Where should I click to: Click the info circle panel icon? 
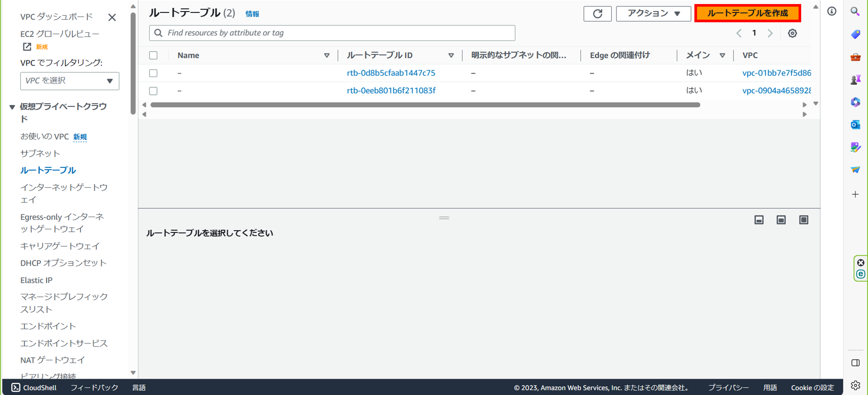pos(832,12)
